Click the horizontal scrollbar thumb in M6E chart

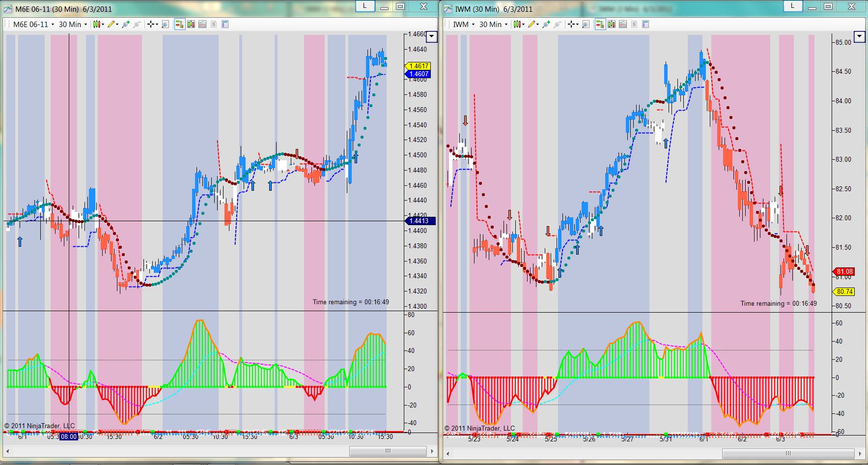pyautogui.click(x=388, y=451)
